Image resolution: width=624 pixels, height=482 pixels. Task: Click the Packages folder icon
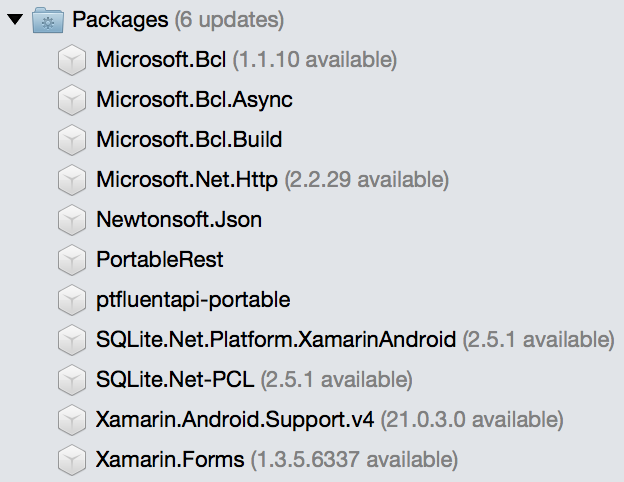[48, 20]
